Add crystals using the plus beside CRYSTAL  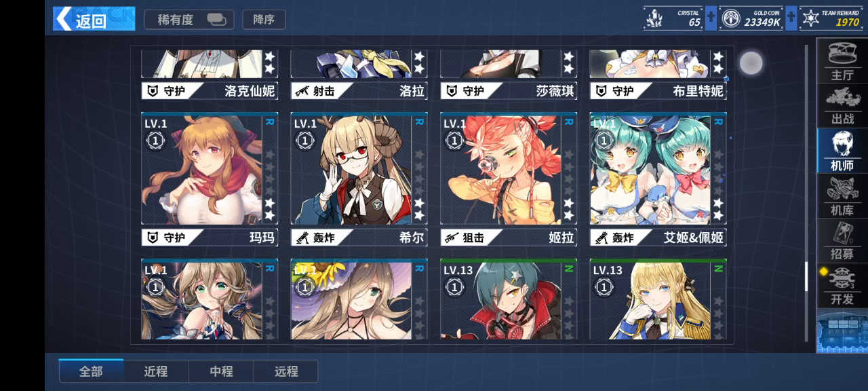tap(711, 18)
